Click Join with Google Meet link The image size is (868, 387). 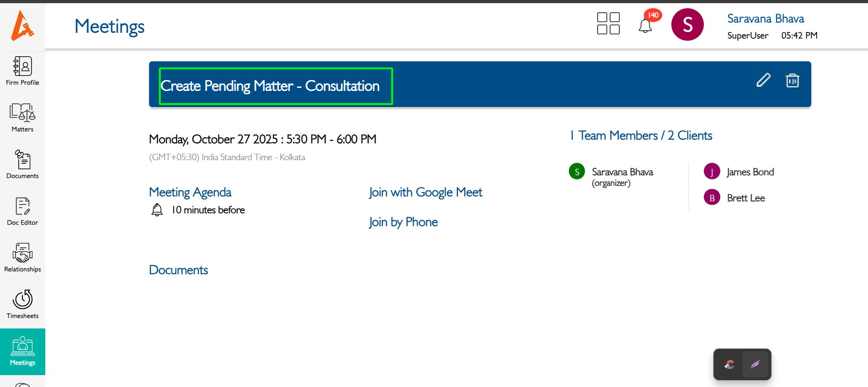(x=425, y=192)
